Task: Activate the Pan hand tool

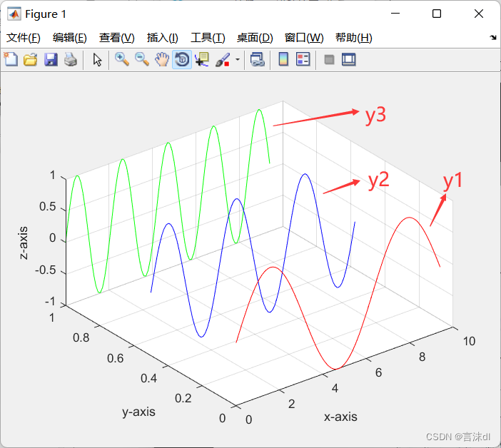Action: [x=162, y=60]
